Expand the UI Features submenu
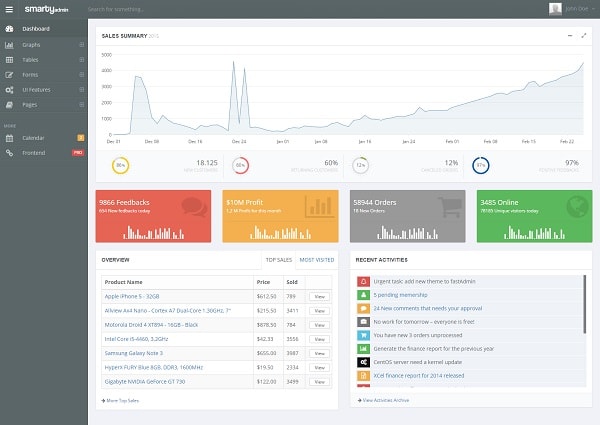The width and height of the screenshot is (600, 425). click(x=81, y=89)
